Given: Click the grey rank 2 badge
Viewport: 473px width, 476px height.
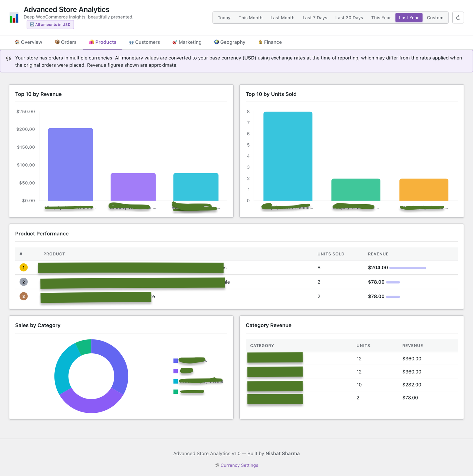Looking at the screenshot, I should (x=24, y=282).
